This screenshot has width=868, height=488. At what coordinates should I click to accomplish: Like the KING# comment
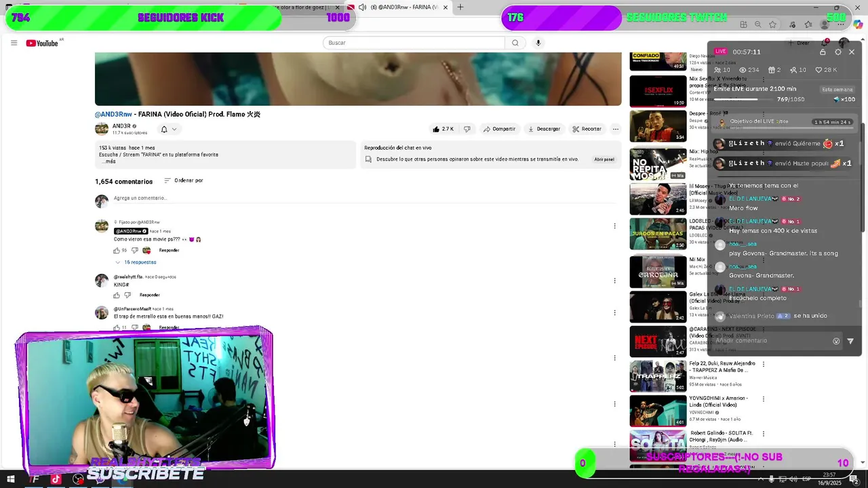pos(117,295)
